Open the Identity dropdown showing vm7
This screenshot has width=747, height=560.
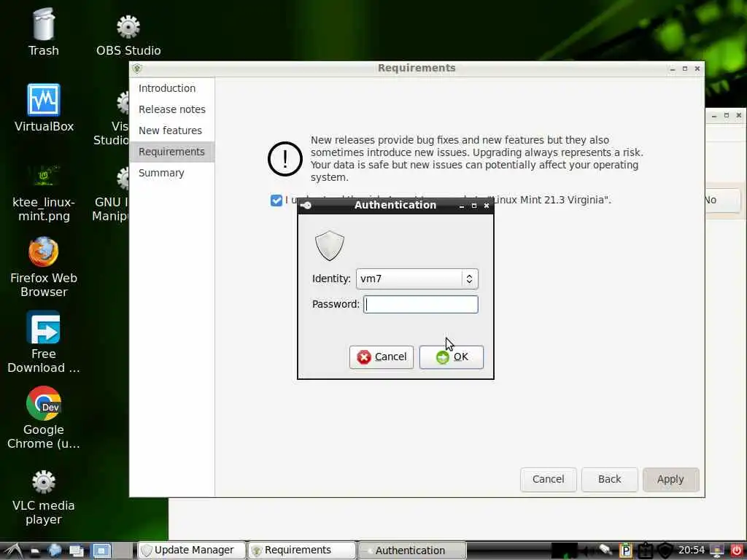[417, 279]
